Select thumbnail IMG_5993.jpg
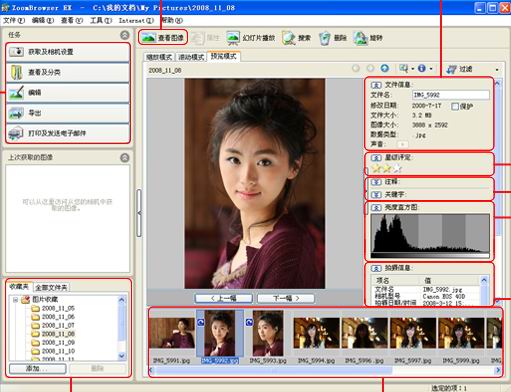 (x=268, y=333)
